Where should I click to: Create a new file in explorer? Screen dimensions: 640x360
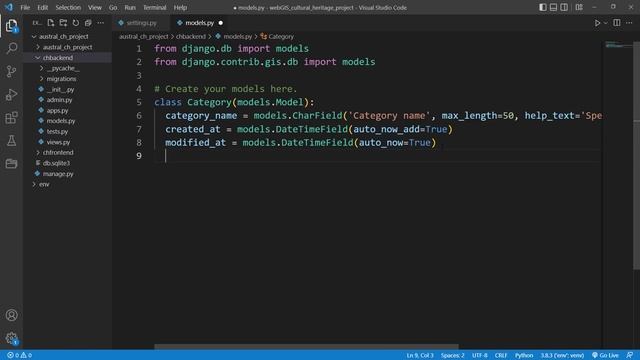51,23
